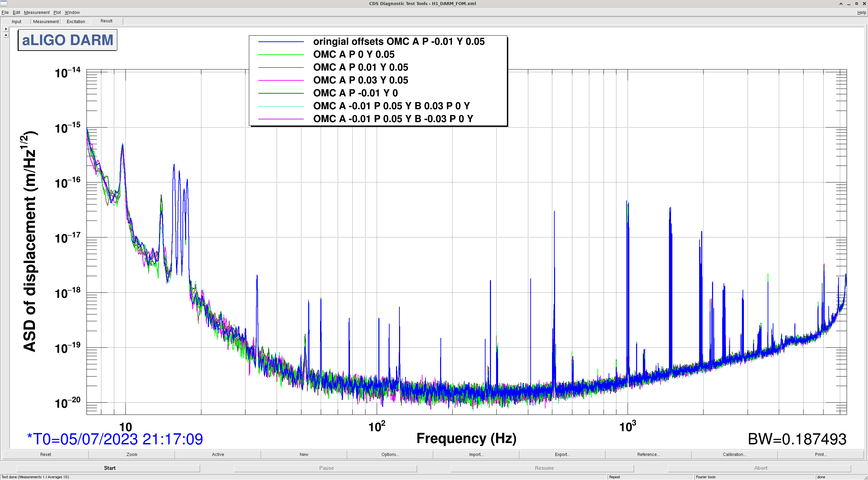The image size is (868, 480).
Task: Click the blue legend line swatch for original offsets
Action: (x=281, y=42)
